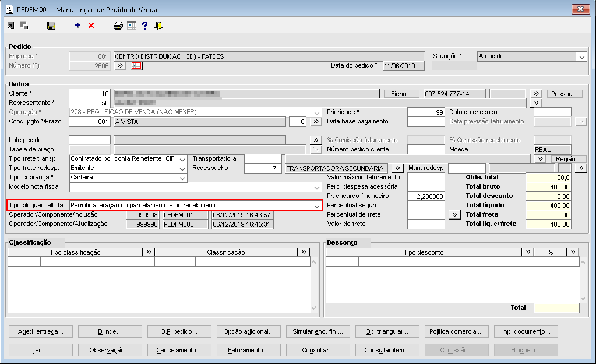Screen dimensions: 596x364
Task: Open Op. triangular... button
Action: pyautogui.click(x=387, y=331)
